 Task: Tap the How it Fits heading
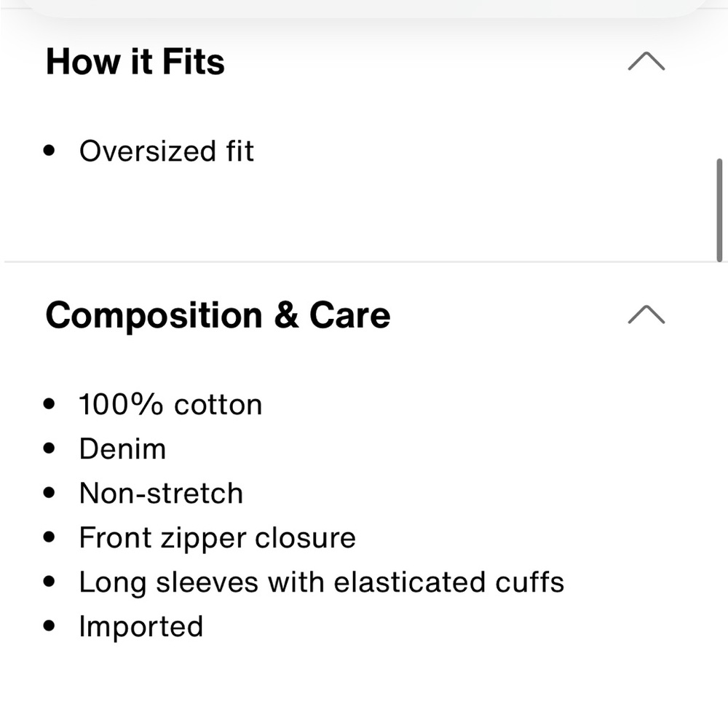point(135,62)
